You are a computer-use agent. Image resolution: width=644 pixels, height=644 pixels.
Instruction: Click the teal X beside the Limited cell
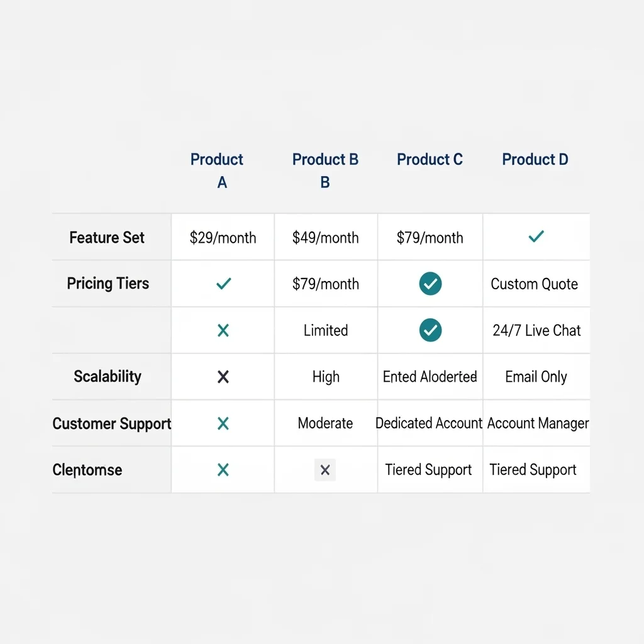tap(223, 330)
